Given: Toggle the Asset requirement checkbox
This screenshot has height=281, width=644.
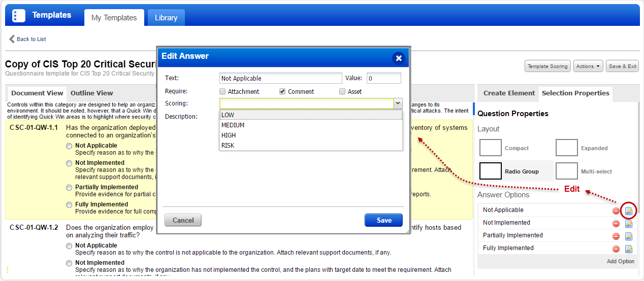Looking at the screenshot, I should [342, 92].
